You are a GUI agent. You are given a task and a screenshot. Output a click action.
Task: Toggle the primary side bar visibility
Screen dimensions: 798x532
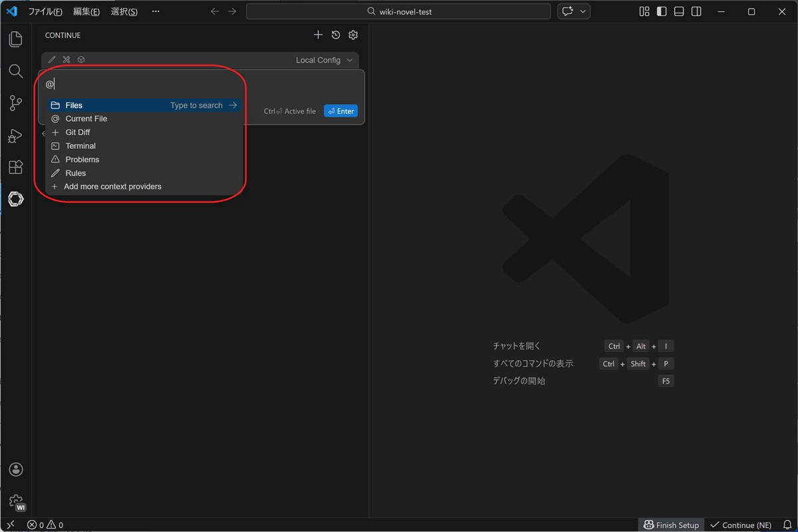[x=662, y=12]
